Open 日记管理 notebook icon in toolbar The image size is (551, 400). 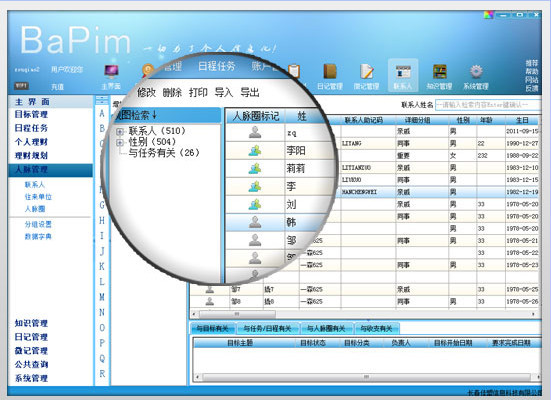330,71
